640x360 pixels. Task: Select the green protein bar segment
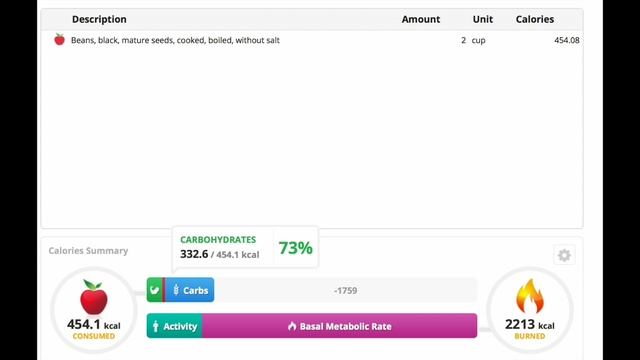(x=154, y=290)
